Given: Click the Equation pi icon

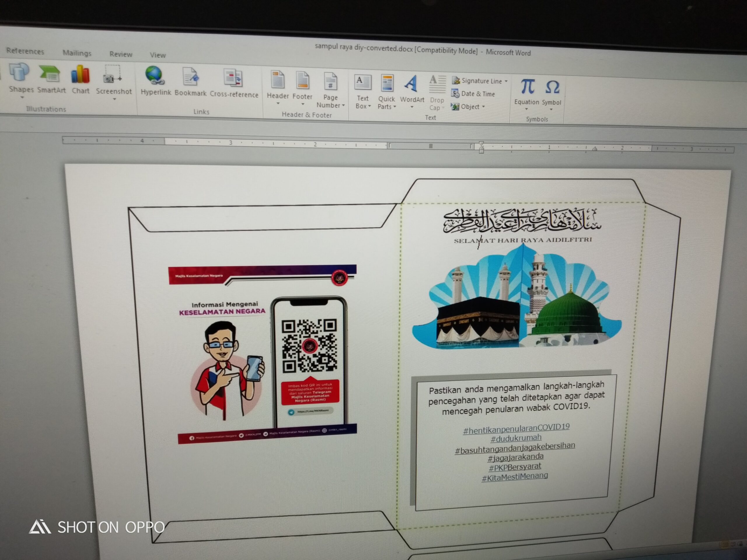Looking at the screenshot, I should (x=527, y=87).
